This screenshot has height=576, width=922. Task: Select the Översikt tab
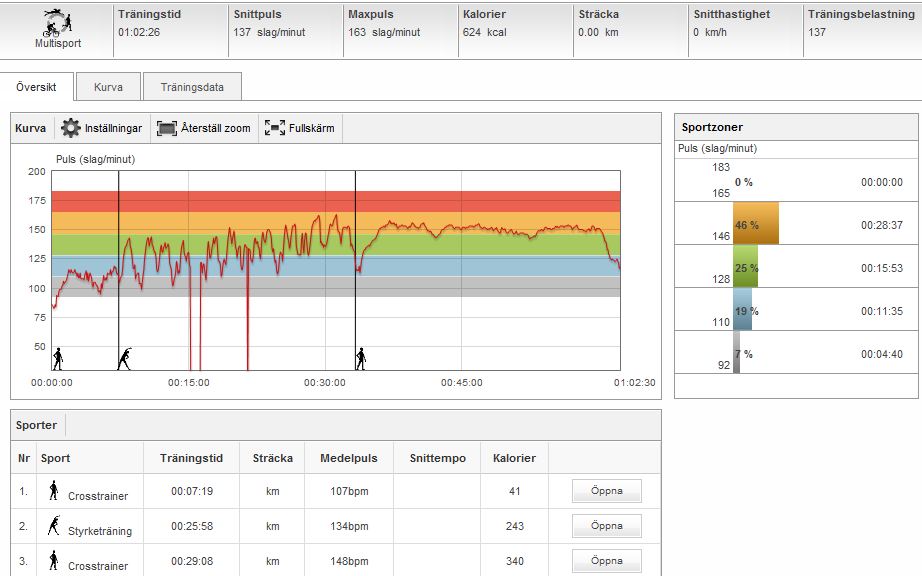point(37,87)
